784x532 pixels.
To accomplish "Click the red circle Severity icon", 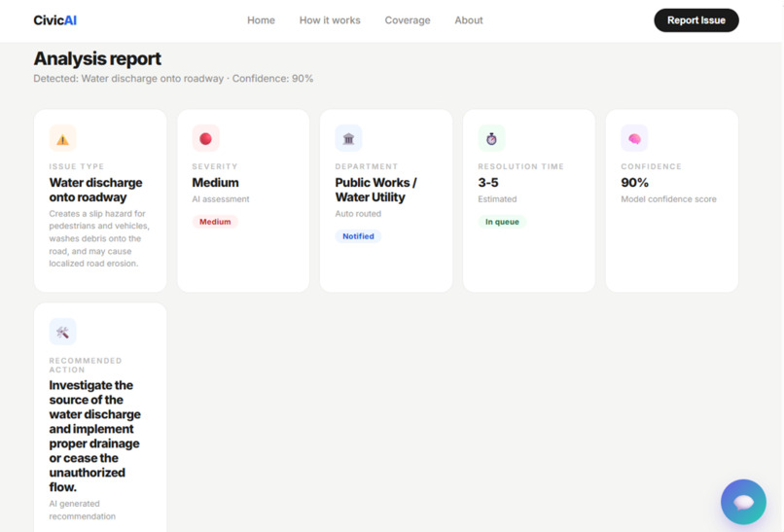I will click(205, 138).
